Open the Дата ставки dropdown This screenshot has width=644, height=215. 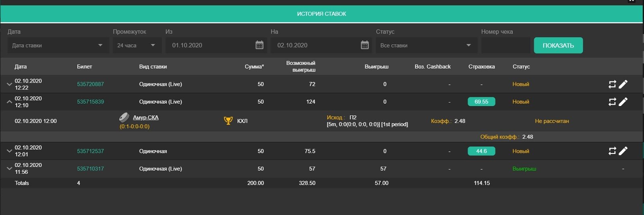[58, 45]
